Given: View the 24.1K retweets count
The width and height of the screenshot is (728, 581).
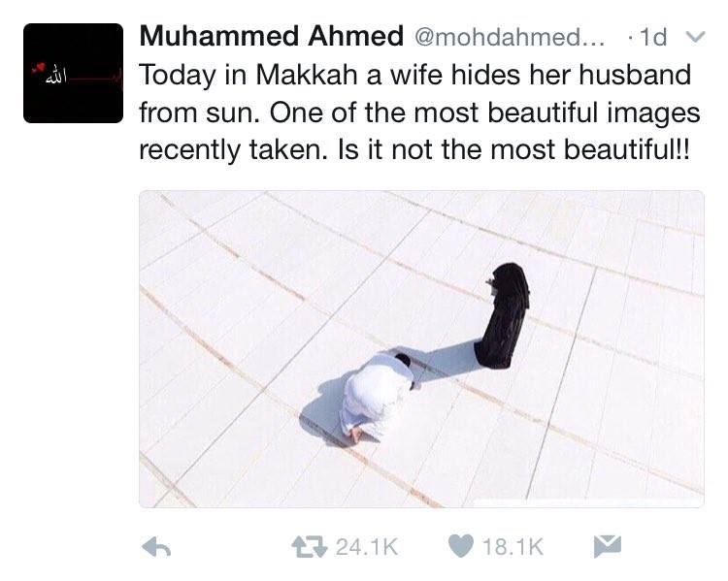Looking at the screenshot, I should [x=367, y=547].
